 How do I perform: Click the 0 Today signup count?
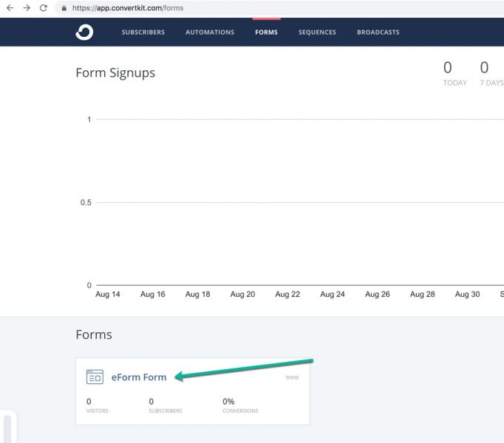tap(454, 74)
